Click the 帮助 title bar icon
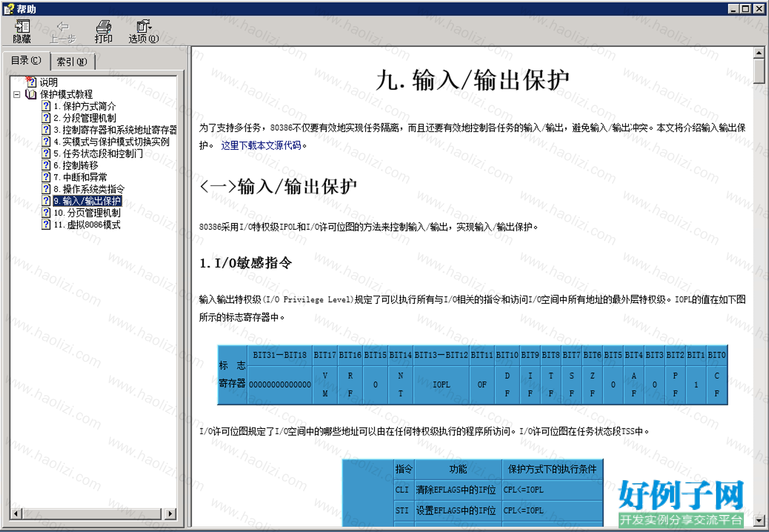The width and height of the screenshot is (769, 532). tap(9, 9)
